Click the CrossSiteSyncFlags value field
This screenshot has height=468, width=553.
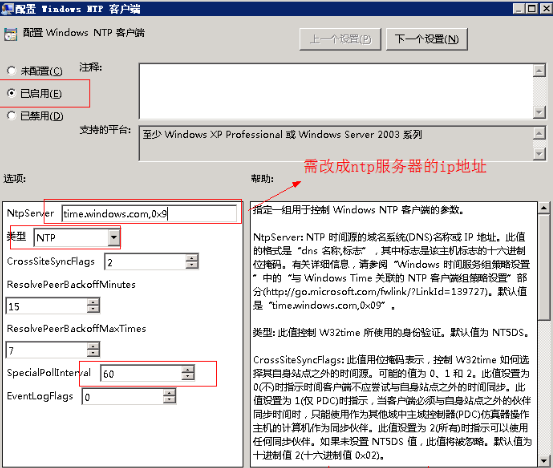pos(145,262)
